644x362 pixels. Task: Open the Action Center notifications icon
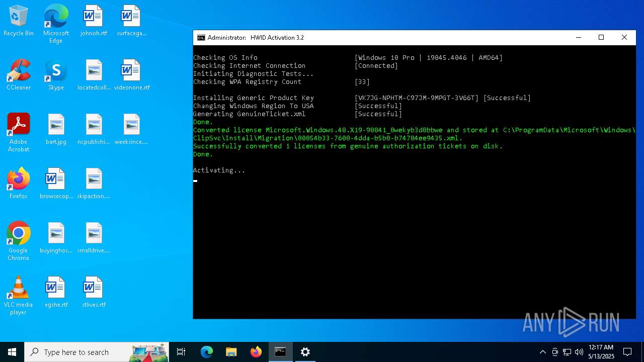(627, 352)
